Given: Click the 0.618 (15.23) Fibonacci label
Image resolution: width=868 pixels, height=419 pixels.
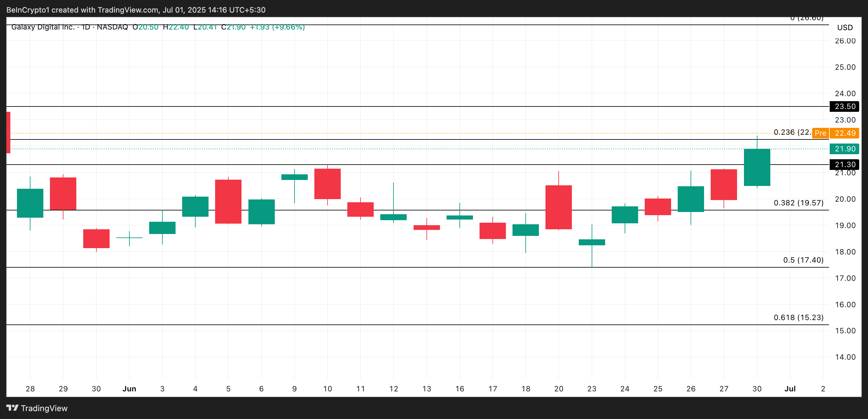Looking at the screenshot, I should pyautogui.click(x=798, y=317).
